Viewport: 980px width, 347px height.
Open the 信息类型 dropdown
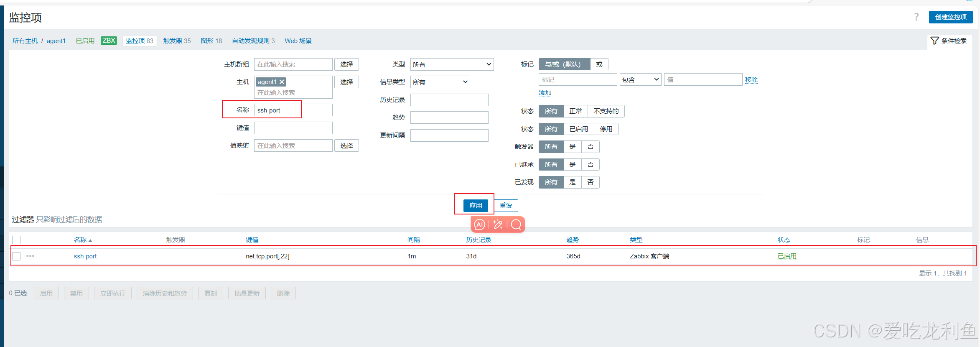click(440, 82)
